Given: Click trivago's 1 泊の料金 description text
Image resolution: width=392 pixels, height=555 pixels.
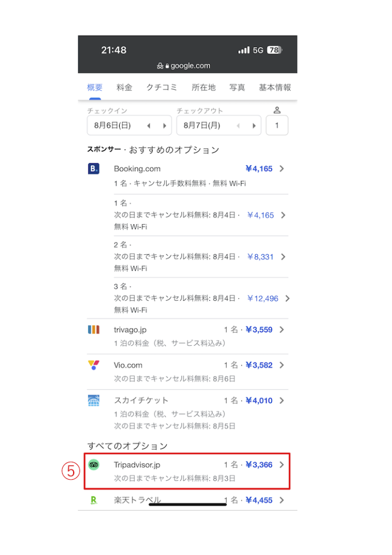Looking at the screenshot, I should [x=169, y=343].
